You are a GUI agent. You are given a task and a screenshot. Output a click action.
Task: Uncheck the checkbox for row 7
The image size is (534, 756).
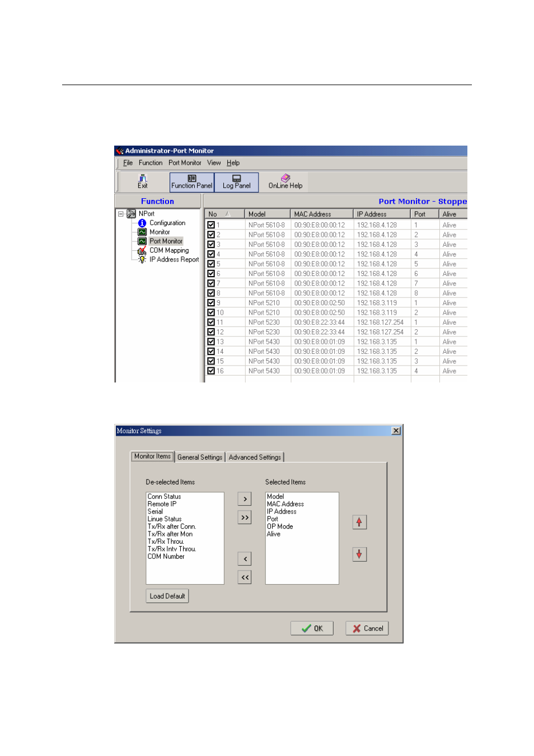point(211,283)
